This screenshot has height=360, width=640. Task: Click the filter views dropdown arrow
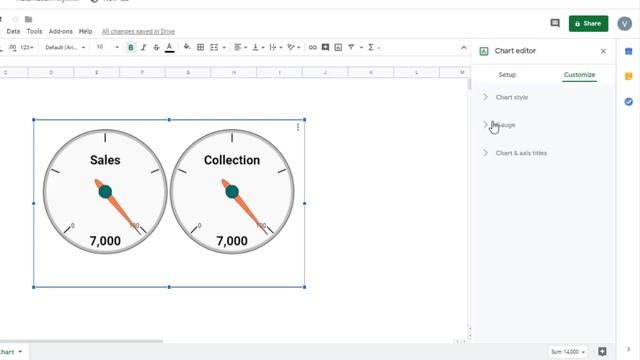[x=361, y=48]
